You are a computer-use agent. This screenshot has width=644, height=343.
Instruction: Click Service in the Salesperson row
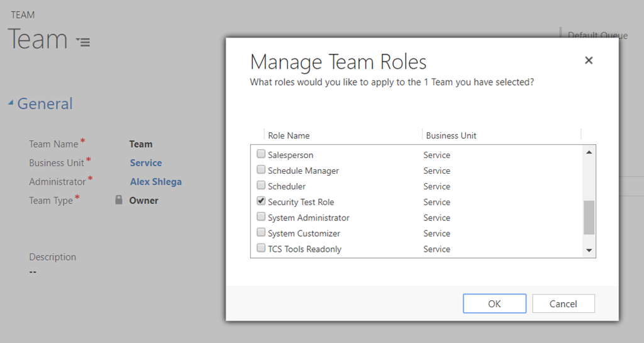click(436, 155)
